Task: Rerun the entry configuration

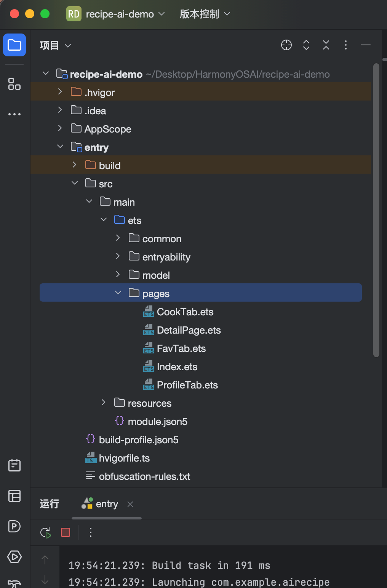Action: [x=46, y=532]
